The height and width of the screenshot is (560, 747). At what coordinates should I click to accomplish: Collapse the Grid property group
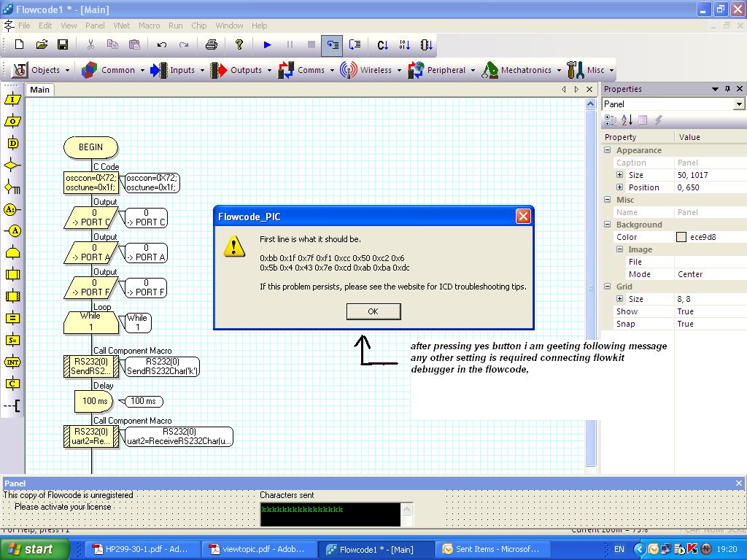608,286
